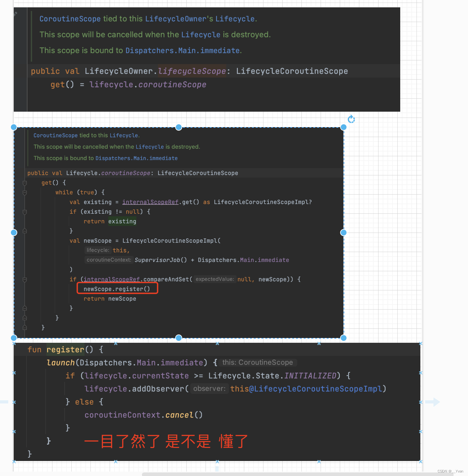Click bottom-edge center connection point of register image
The image size is (468, 476).
coord(217,462)
